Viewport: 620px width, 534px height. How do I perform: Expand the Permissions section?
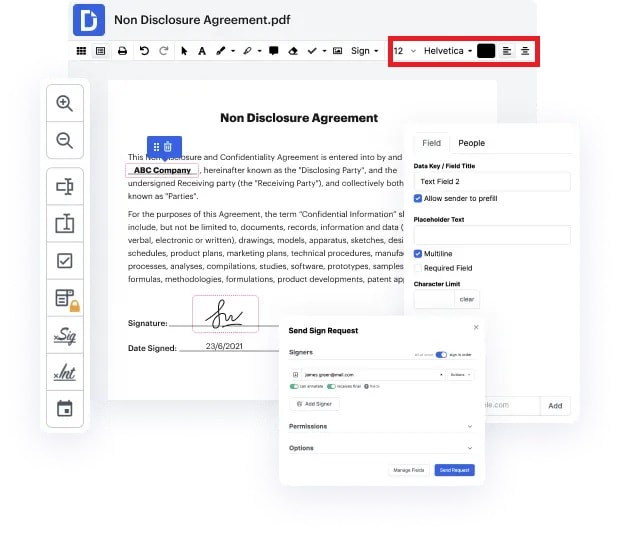point(381,426)
